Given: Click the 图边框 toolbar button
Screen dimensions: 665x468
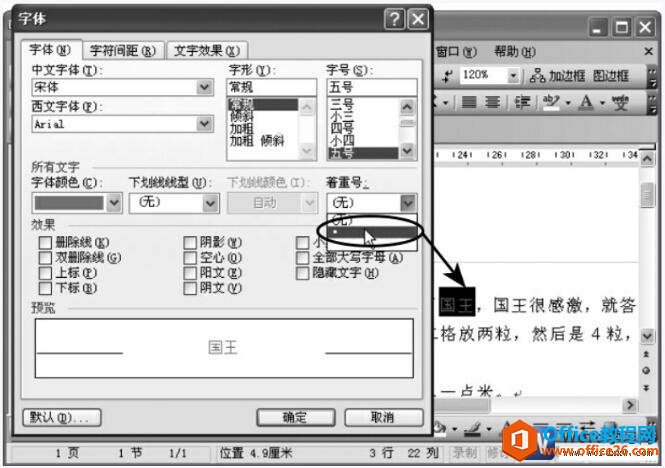Looking at the screenshot, I should click(x=611, y=76).
